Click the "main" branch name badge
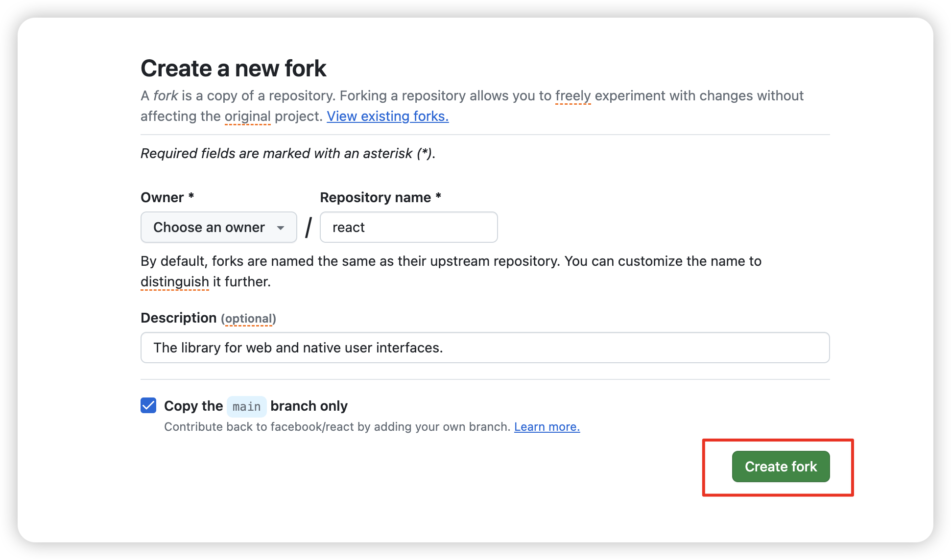Image resolution: width=951 pixels, height=560 pixels. coord(246,406)
